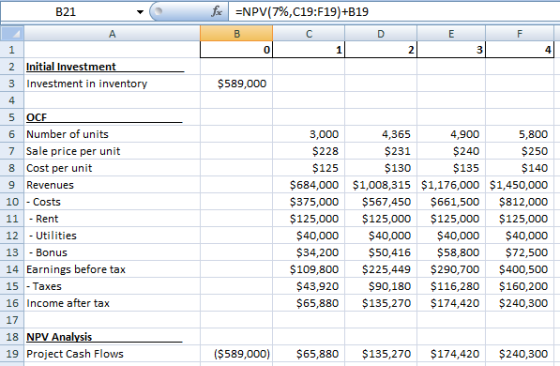Screen dimensions: 560x366
Task: Click the $240,300 cell in row 19
Action: [x=520, y=354]
